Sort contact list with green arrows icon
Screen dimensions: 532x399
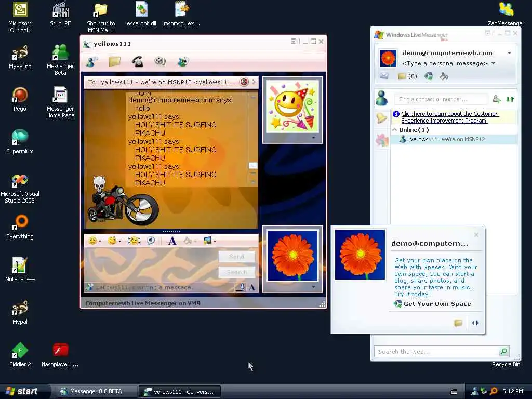510,99
